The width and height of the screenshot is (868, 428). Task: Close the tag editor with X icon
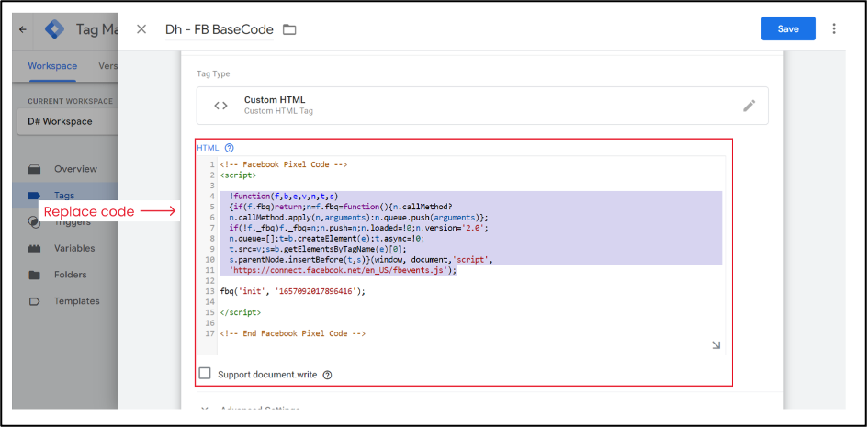141,29
